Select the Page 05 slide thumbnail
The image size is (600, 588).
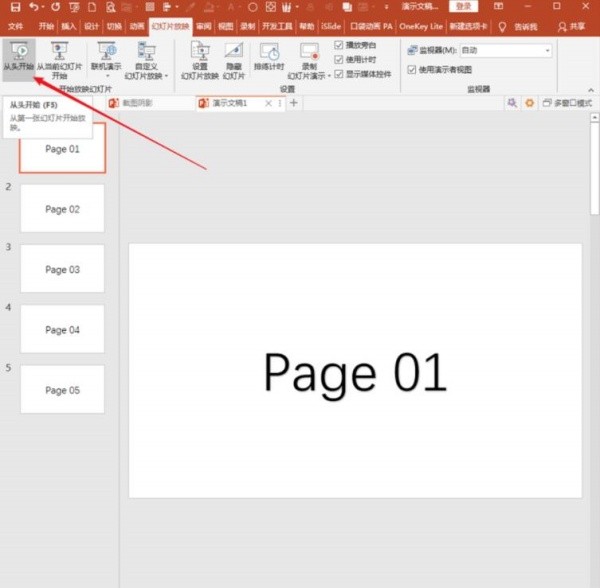(62, 389)
